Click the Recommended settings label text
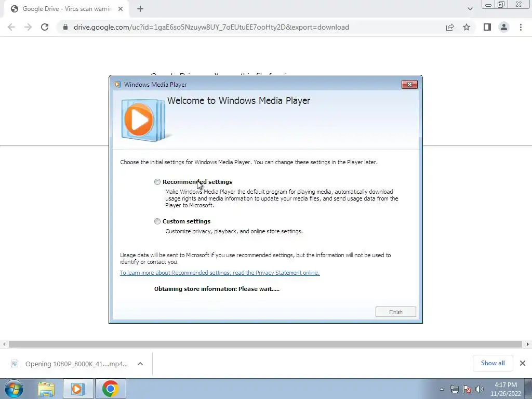Viewport: 532px width, 399px height. (197, 182)
